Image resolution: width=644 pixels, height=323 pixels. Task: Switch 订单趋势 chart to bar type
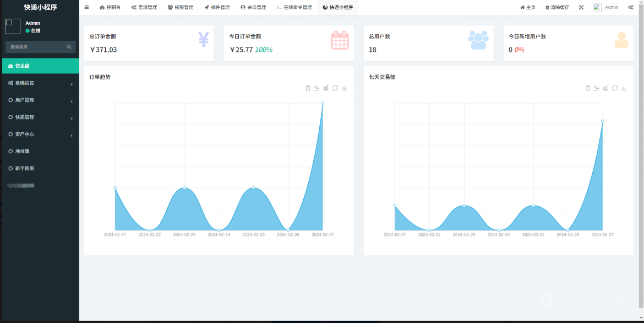click(x=326, y=88)
